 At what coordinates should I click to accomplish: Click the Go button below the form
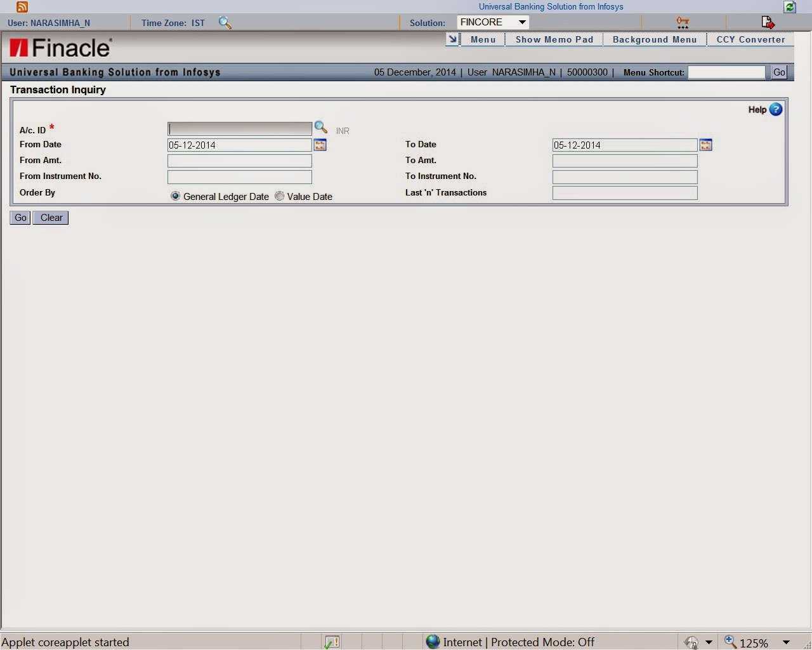tap(20, 218)
